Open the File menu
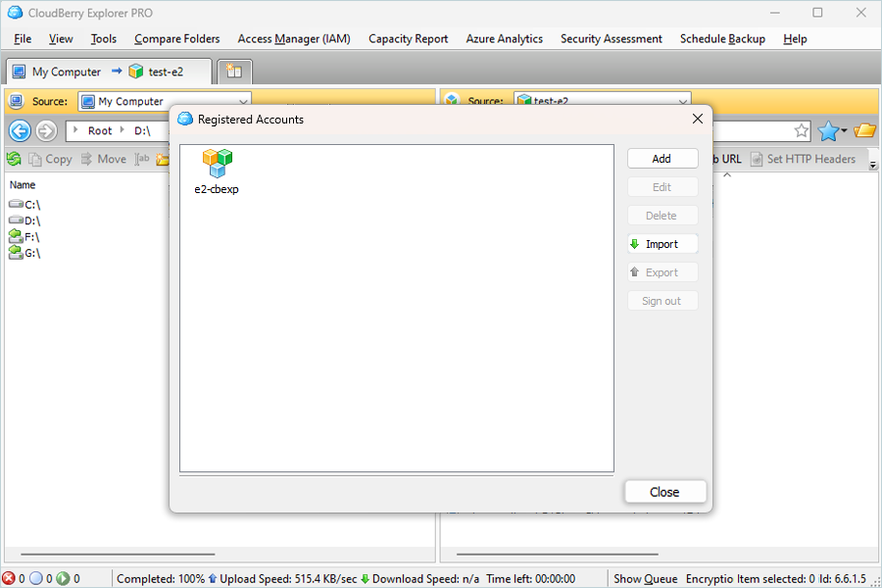The width and height of the screenshot is (882, 588). 23,39
